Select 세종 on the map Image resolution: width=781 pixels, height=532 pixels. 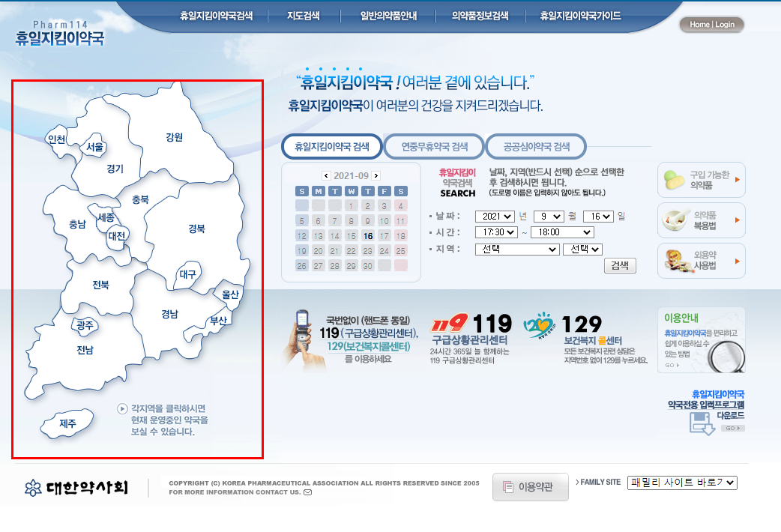[x=106, y=217]
